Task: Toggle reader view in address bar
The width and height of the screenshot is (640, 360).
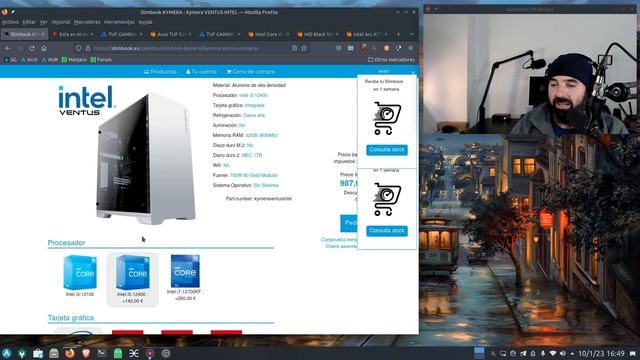Action: click(x=294, y=48)
